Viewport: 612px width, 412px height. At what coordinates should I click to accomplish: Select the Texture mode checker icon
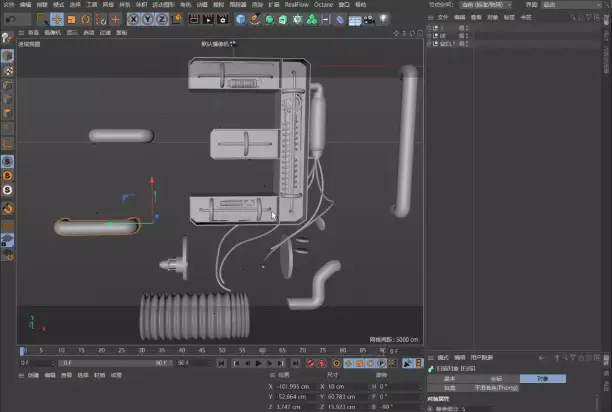pyautogui.click(x=8, y=71)
